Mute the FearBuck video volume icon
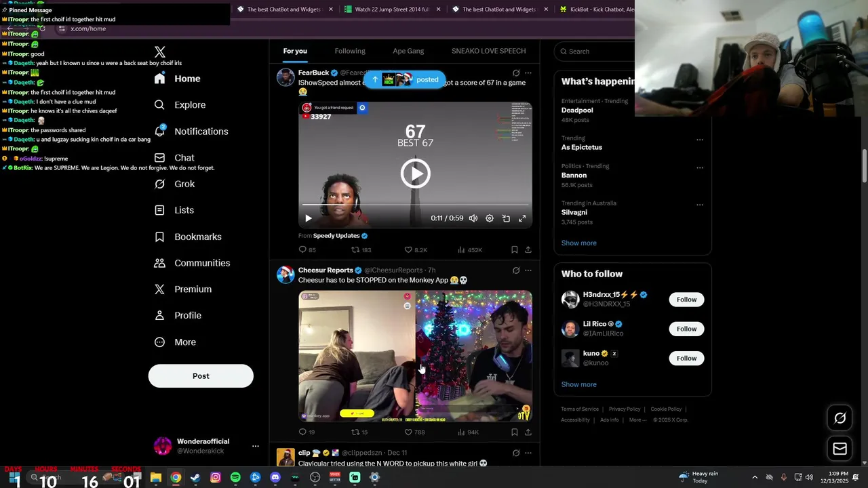This screenshot has width=868, height=488. 473,218
